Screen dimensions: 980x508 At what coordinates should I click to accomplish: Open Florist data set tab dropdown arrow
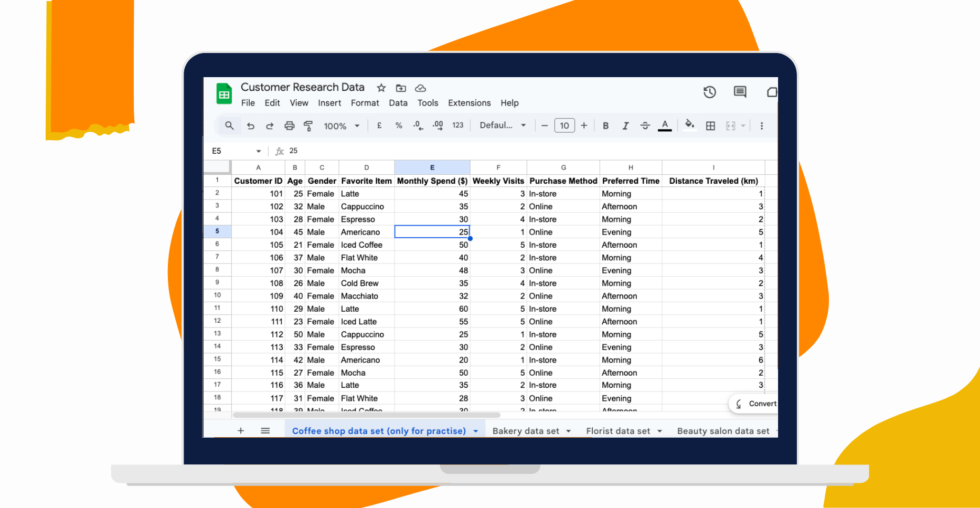click(659, 431)
